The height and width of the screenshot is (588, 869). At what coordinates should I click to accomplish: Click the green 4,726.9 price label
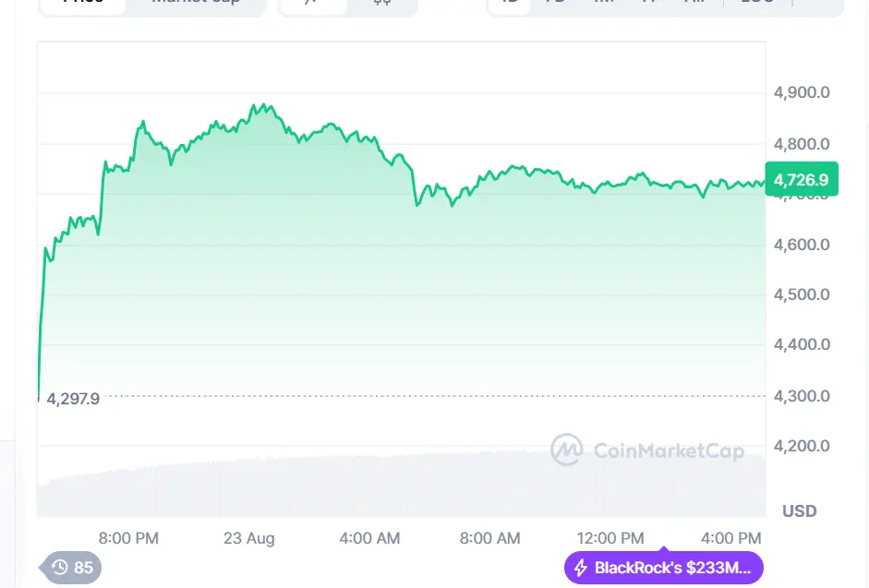pyautogui.click(x=800, y=179)
